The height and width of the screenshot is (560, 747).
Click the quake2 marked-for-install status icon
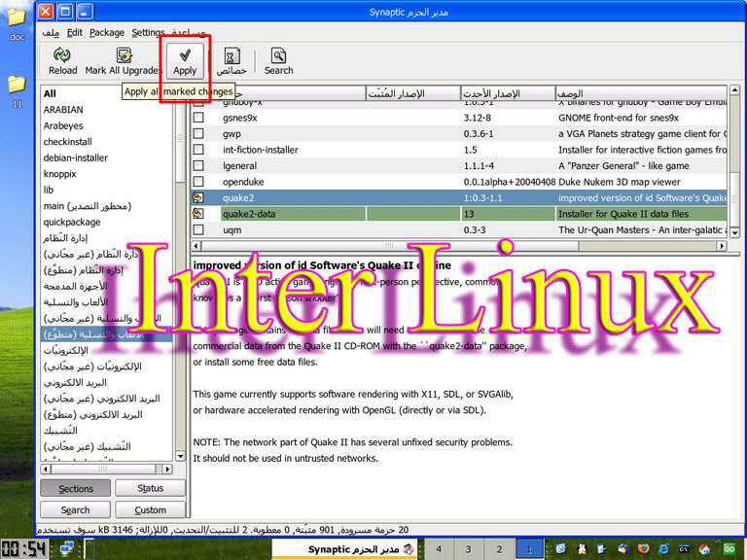point(198,197)
